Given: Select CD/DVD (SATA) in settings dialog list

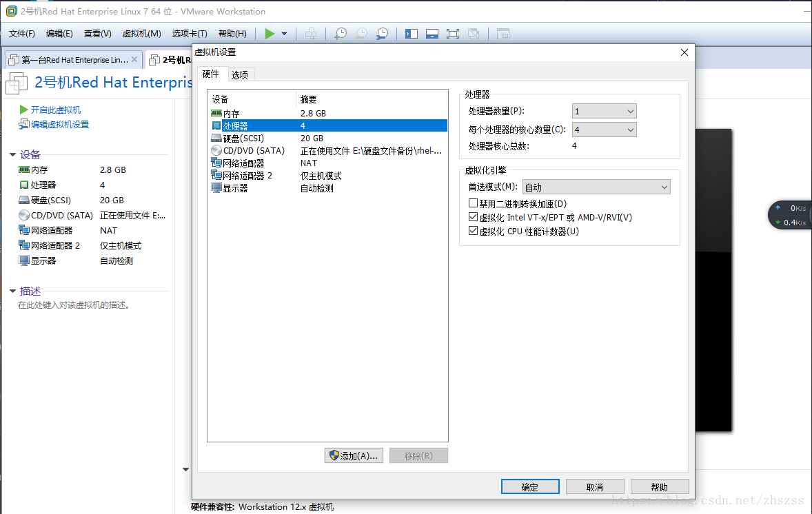Looking at the screenshot, I should coord(328,151).
